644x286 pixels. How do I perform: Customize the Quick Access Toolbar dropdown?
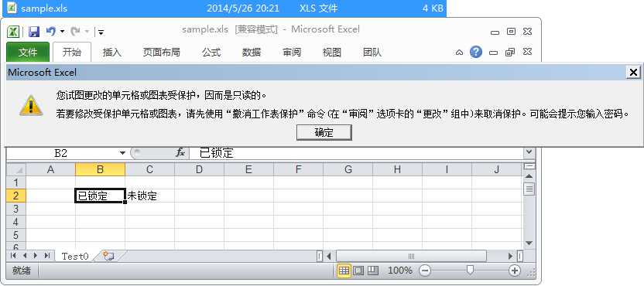tap(101, 32)
